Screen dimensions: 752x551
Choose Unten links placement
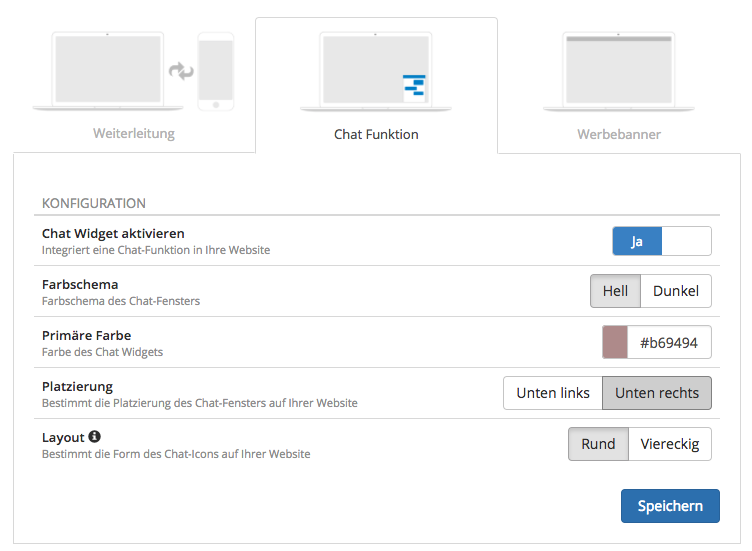pos(553,393)
